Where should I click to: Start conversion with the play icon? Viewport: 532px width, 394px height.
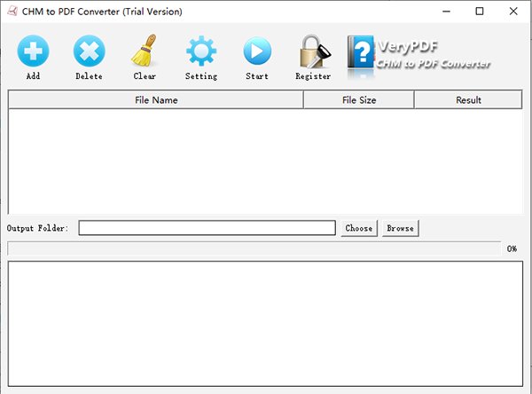coord(256,51)
